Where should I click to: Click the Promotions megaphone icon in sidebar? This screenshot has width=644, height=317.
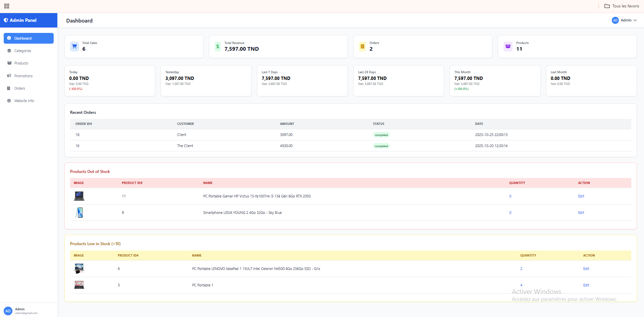(x=9, y=76)
